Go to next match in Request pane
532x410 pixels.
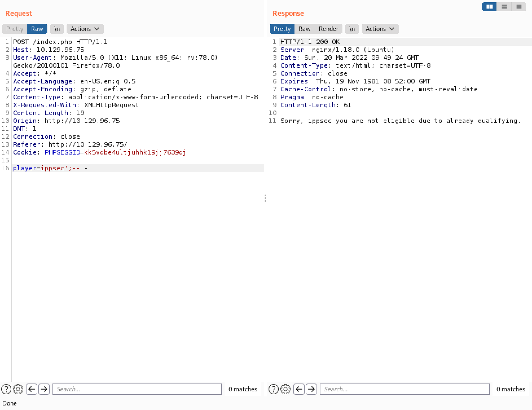point(44,389)
